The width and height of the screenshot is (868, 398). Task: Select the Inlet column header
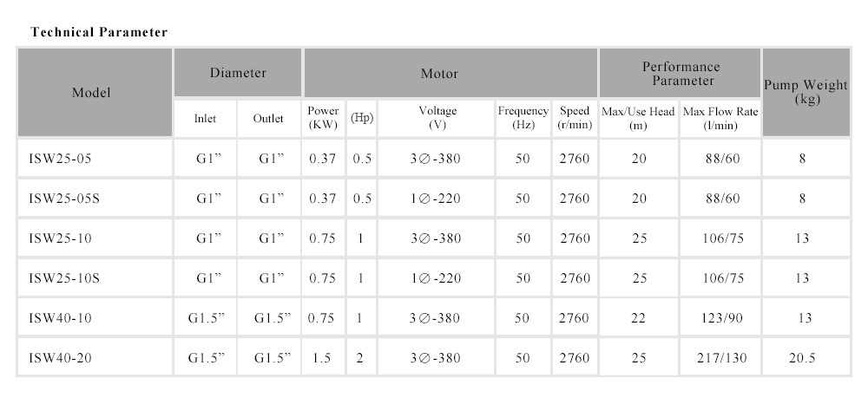pos(205,119)
